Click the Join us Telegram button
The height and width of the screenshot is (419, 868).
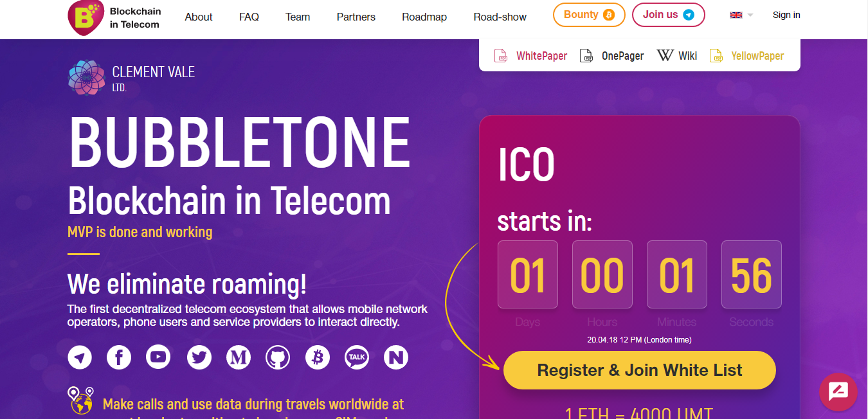coord(668,15)
